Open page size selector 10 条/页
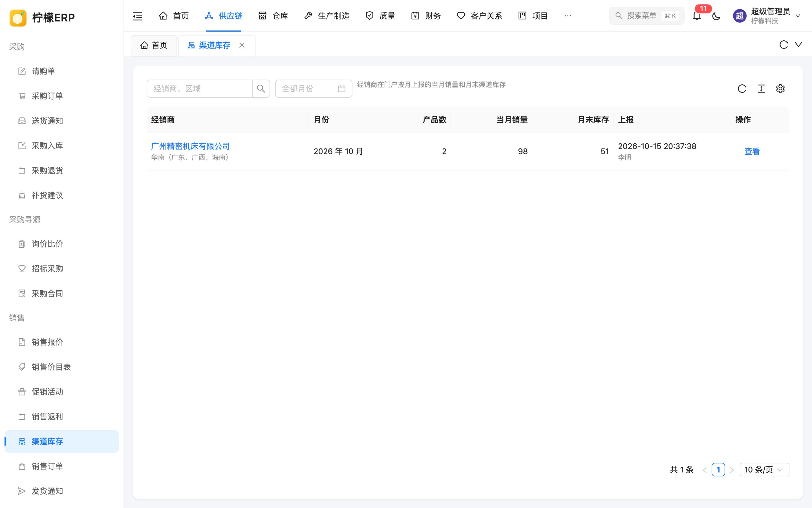Viewport: 812px width, 508px height. click(764, 469)
